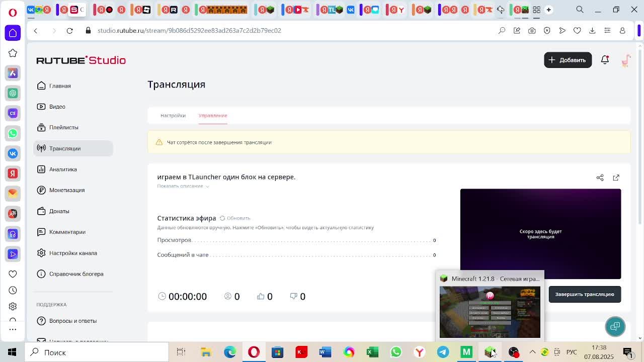
Task: Open stream in new window icon
Action: coord(616,177)
